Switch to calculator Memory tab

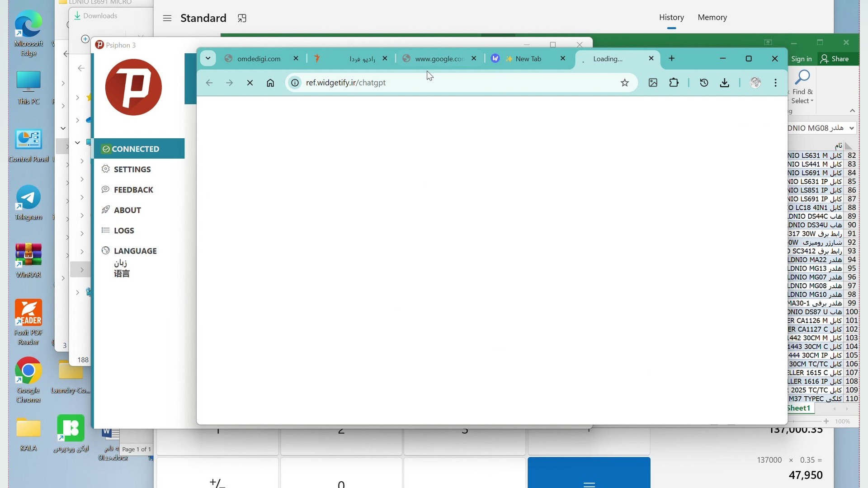[712, 17]
